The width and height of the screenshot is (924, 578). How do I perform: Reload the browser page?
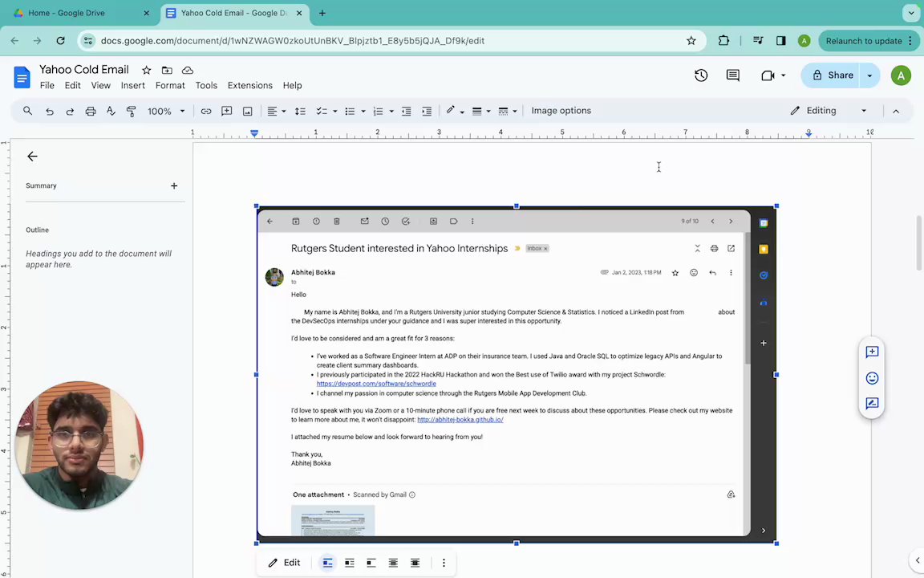pyautogui.click(x=60, y=41)
